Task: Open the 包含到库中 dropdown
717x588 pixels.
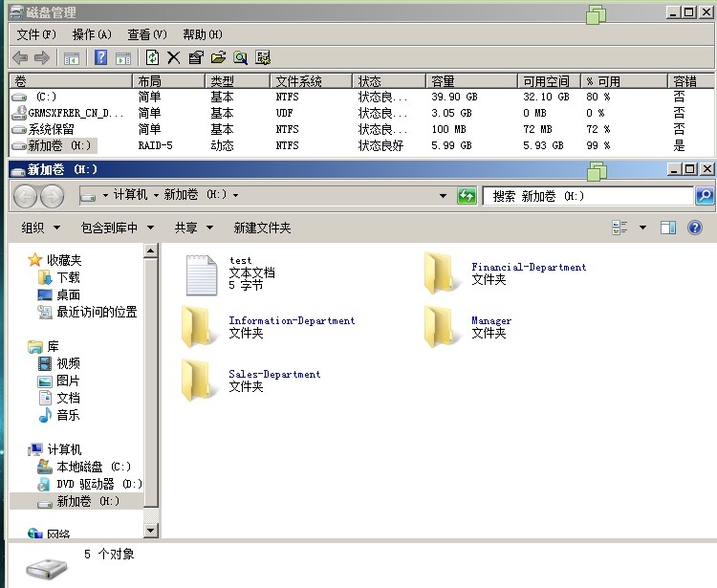Action: click(x=117, y=228)
